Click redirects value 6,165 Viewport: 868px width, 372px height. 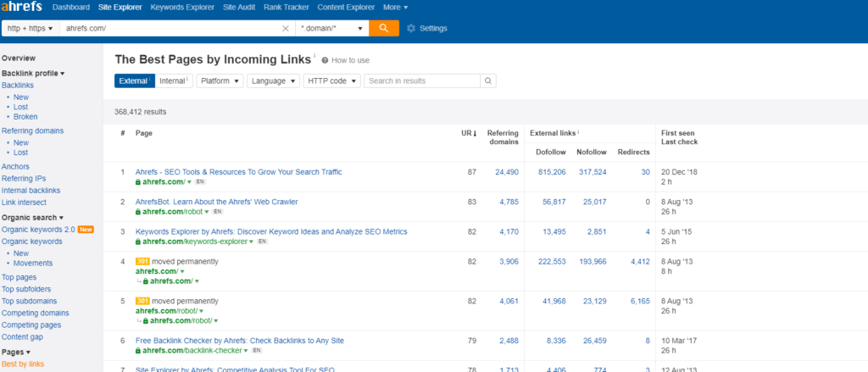[x=640, y=302]
